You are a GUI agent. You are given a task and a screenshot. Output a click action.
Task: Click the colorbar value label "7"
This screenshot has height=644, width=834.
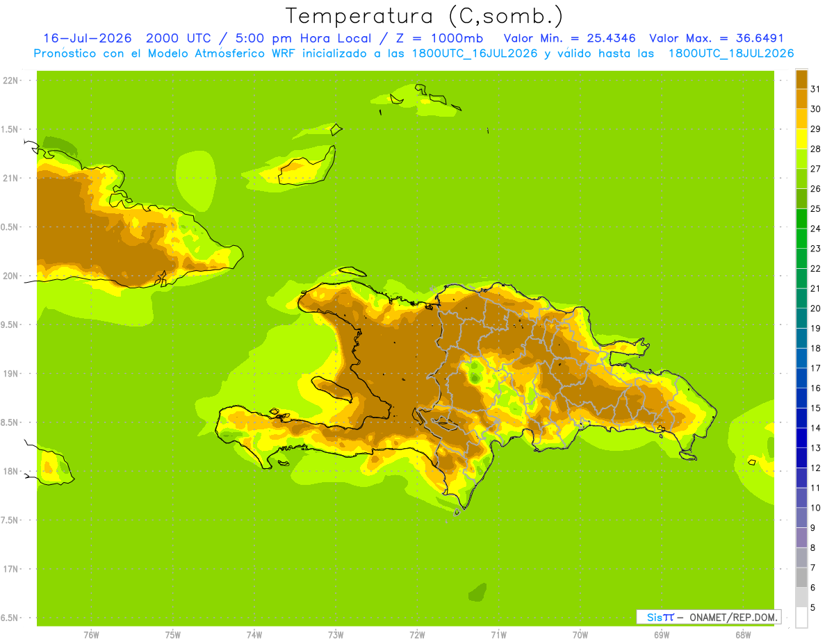pyautogui.click(x=813, y=568)
